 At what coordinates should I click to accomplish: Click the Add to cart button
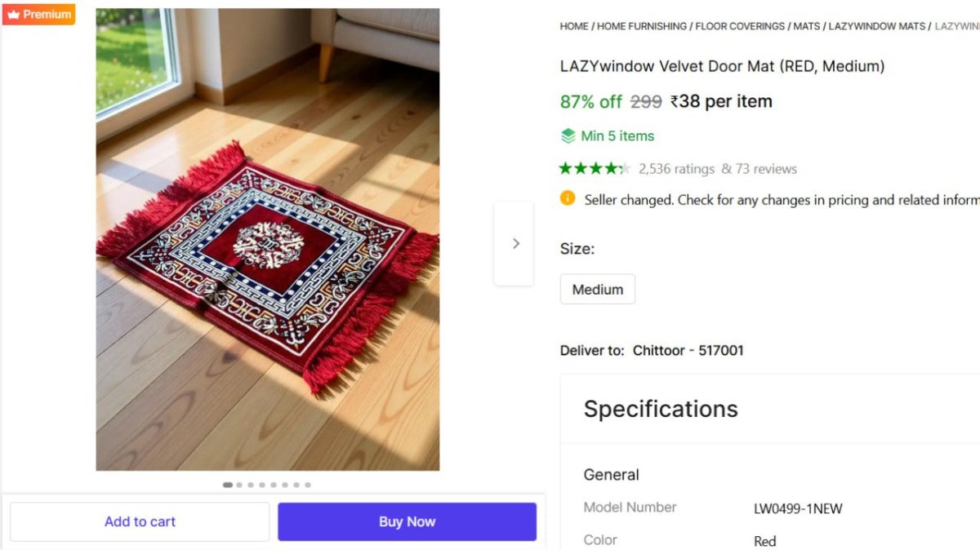pos(140,521)
